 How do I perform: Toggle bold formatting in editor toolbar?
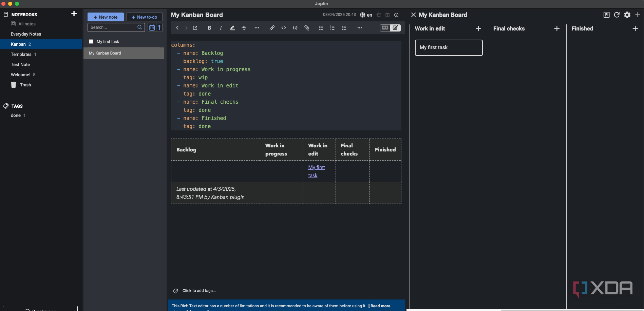[x=209, y=28]
